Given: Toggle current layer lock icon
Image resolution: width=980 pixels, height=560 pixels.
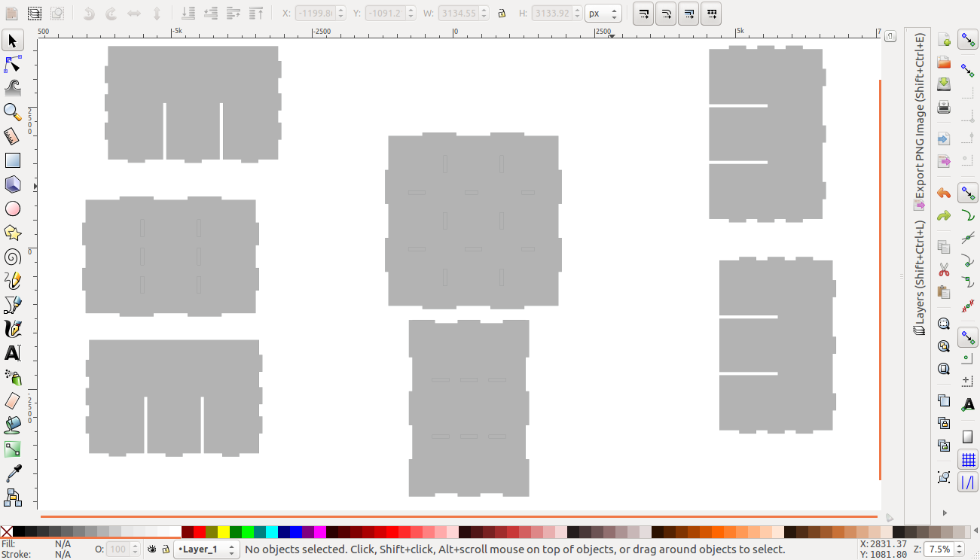Looking at the screenshot, I should click(166, 549).
